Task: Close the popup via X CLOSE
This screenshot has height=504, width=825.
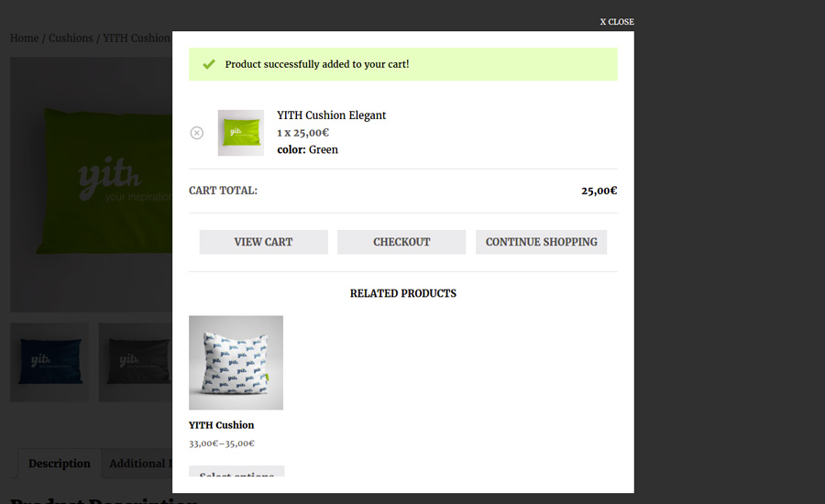Action: click(x=617, y=22)
